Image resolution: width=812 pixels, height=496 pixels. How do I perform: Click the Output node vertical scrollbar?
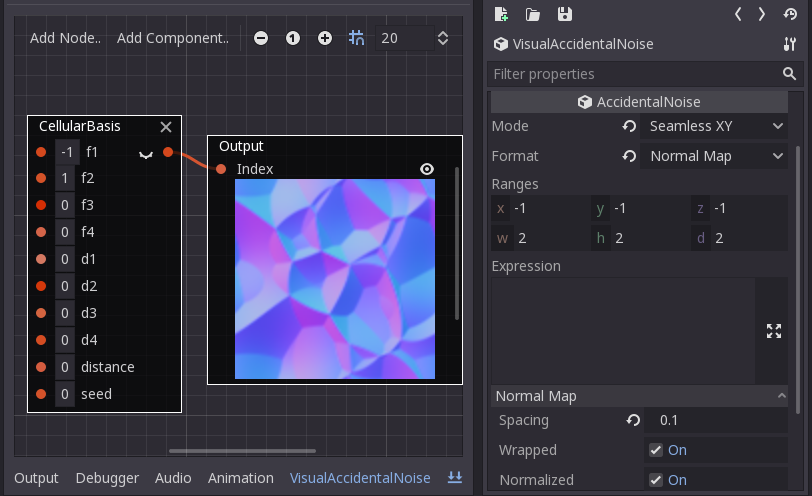(457, 243)
